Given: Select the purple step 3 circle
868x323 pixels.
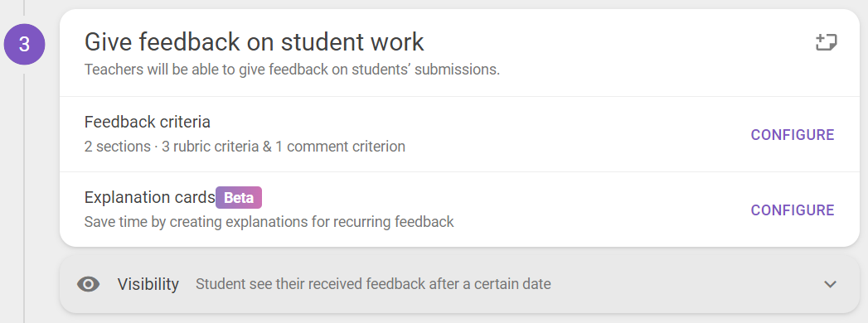Looking at the screenshot, I should [24, 44].
